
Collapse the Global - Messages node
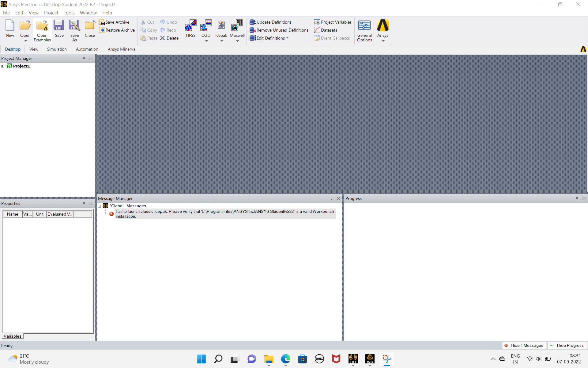(100, 206)
